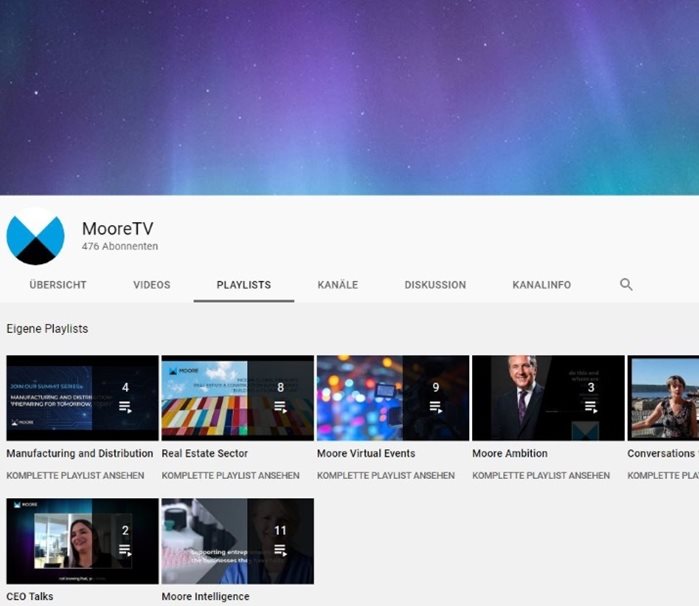Click the MooreTV channel name
Viewport: 699px width, 606px height.
coord(118,228)
